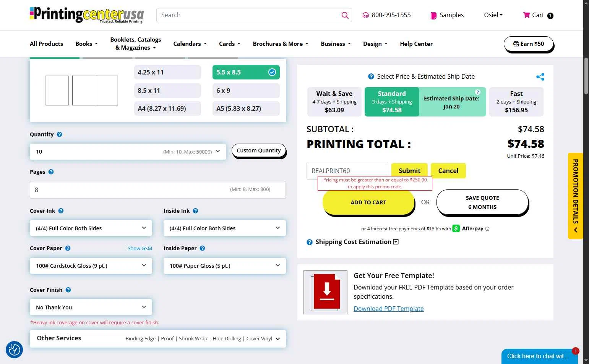Click the Pages input field
This screenshot has width=589, height=364.
(158, 190)
